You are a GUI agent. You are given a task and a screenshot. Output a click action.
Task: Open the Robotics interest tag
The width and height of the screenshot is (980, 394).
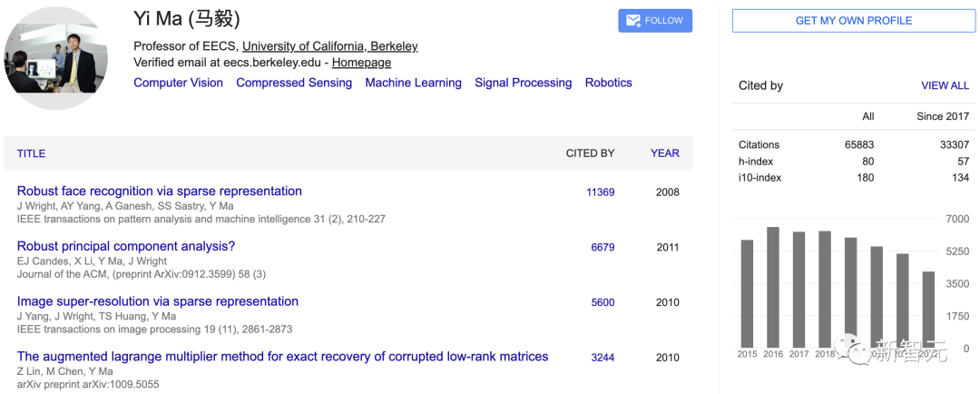point(608,83)
